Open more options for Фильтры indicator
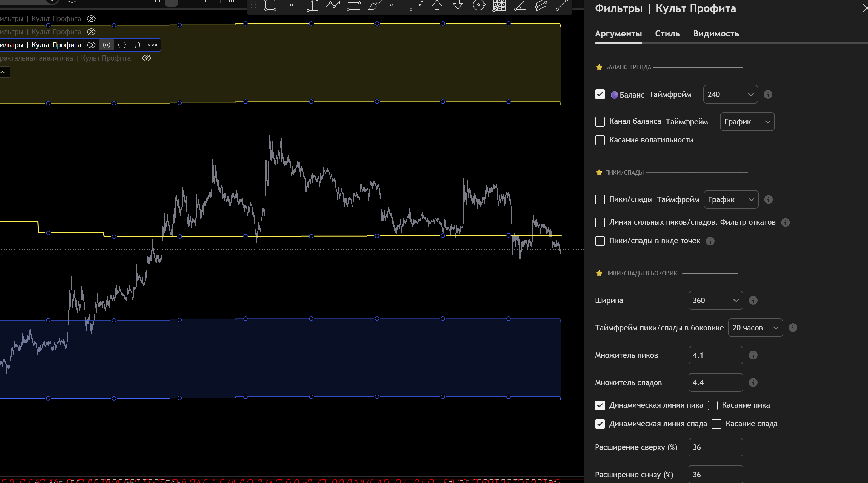Screen dimensions: 868x483 pyautogui.click(x=153, y=45)
